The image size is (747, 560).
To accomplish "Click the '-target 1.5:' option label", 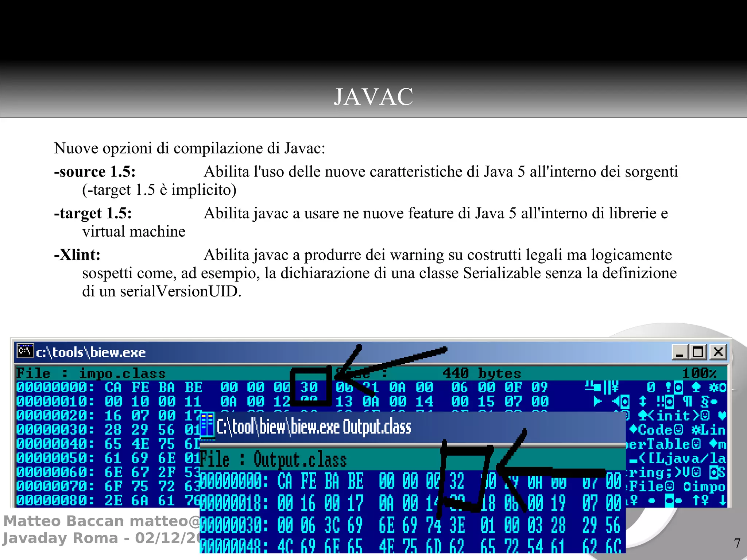I will point(93,213).
